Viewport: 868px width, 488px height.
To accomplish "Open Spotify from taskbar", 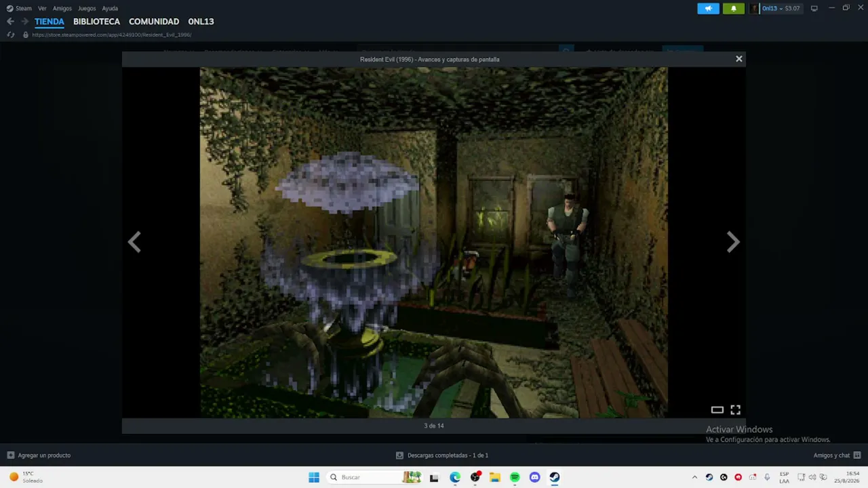I will click(515, 477).
